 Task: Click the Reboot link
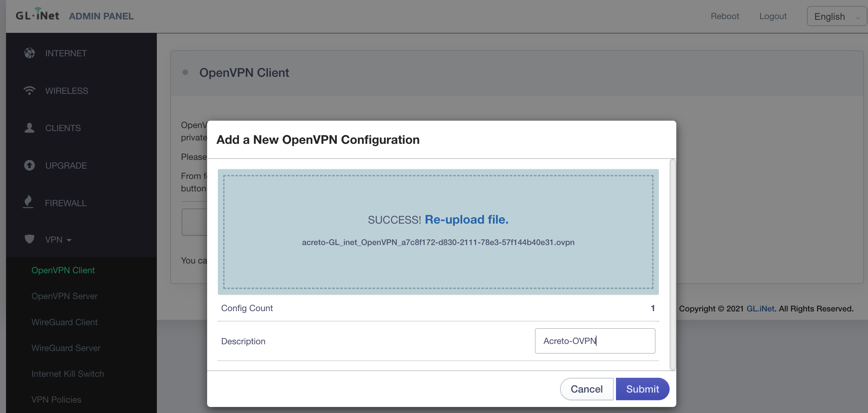[x=725, y=16]
